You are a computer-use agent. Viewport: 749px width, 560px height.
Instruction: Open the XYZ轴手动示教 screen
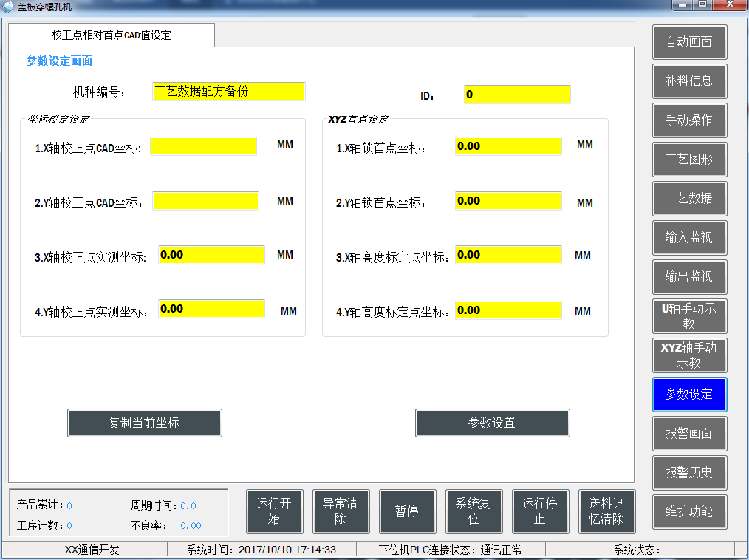coord(689,355)
